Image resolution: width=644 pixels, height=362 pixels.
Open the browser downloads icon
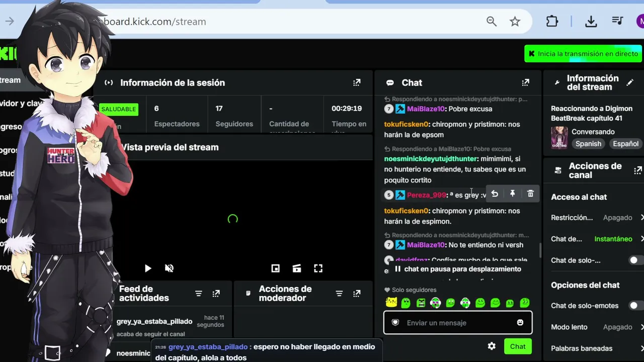coord(591,21)
